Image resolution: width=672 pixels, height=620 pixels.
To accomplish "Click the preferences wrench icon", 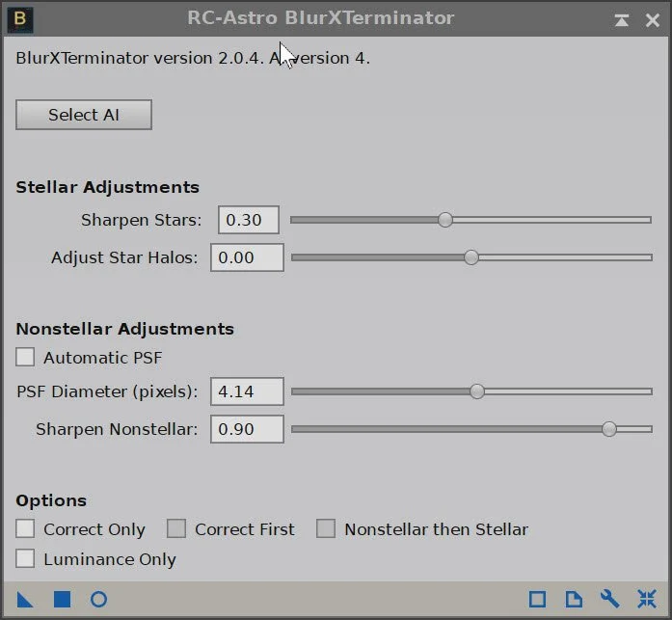I will pyautogui.click(x=610, y=599).
